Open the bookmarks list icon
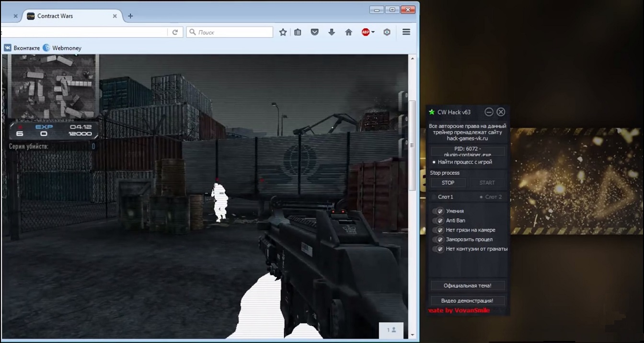Image resolution: width=644 pixels, height=343 pixels. point(298,32)
